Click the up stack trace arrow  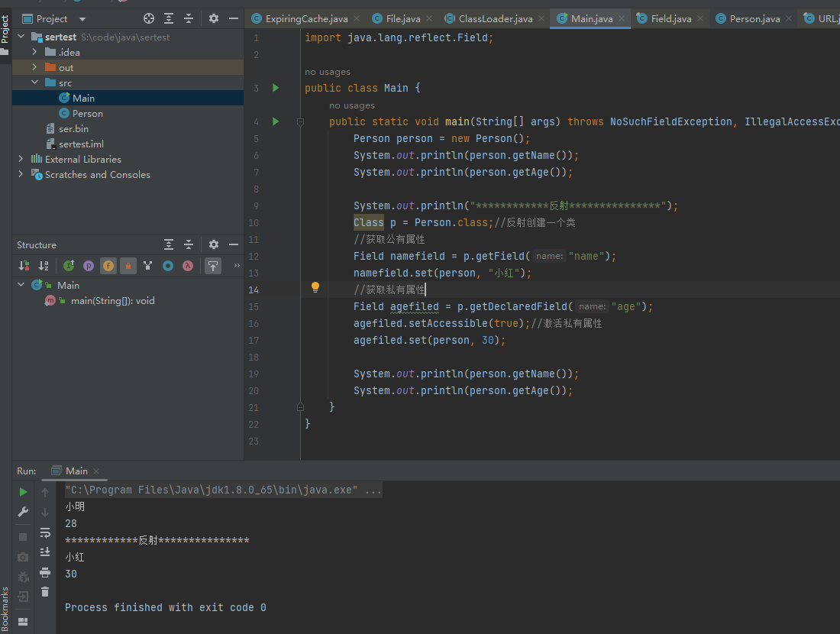(x=45, y=493)
